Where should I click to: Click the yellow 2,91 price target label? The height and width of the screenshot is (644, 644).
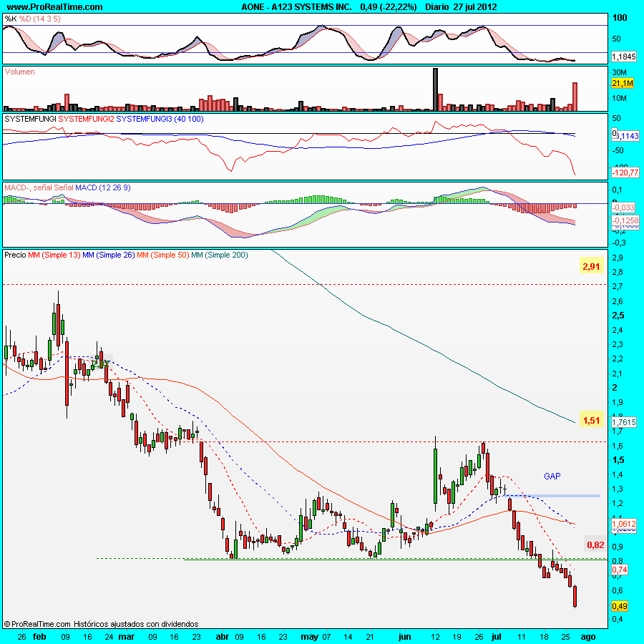pos(592,267)
